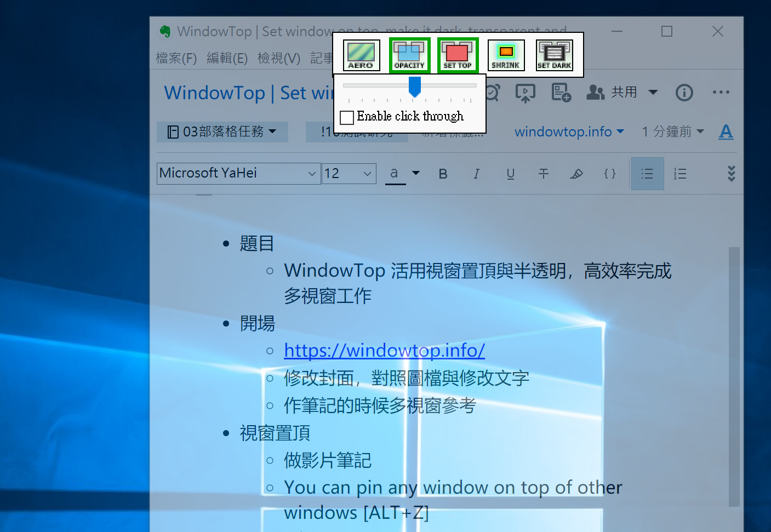Image resolution: width=771 pixels, height=532 pixels.
Task: Enable click through checkbox
Action: point(347,117)
